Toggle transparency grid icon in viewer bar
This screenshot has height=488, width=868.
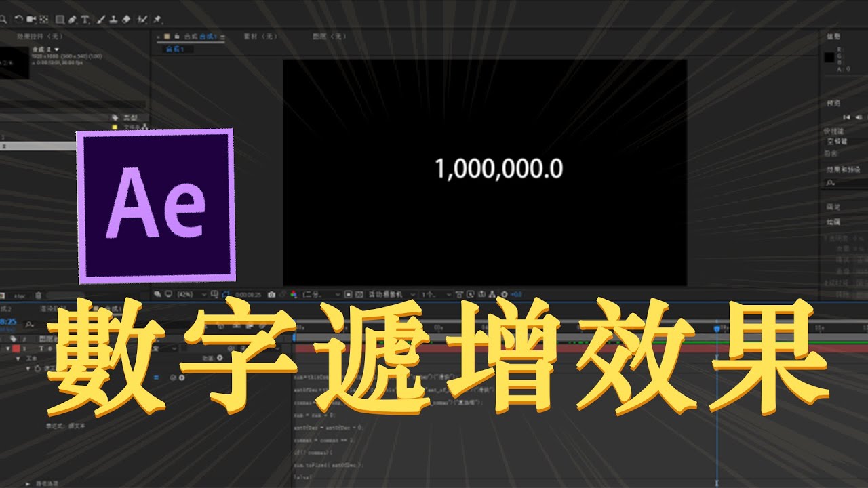[359, 294]
